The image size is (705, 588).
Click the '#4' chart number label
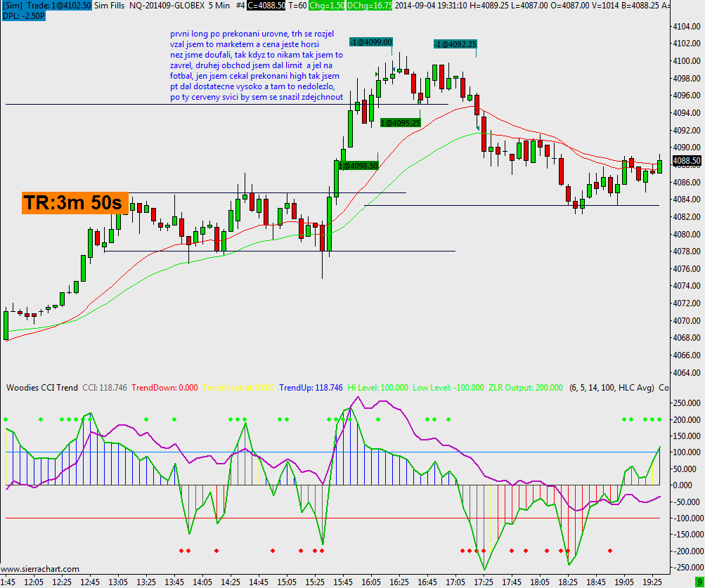[240, 6]
